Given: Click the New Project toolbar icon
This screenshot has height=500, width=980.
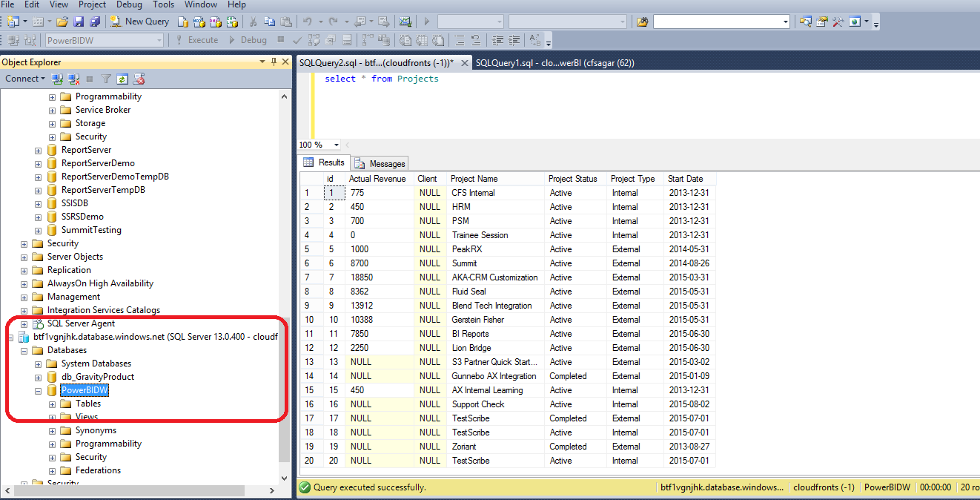Looking at the screenshot, I should 15,22.
